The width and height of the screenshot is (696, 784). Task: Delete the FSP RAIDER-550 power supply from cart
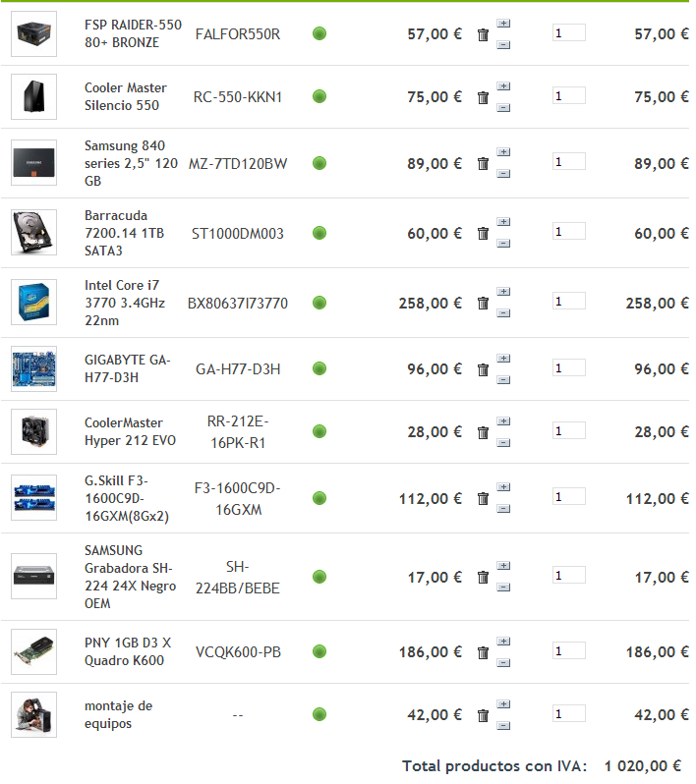[483, 34]
